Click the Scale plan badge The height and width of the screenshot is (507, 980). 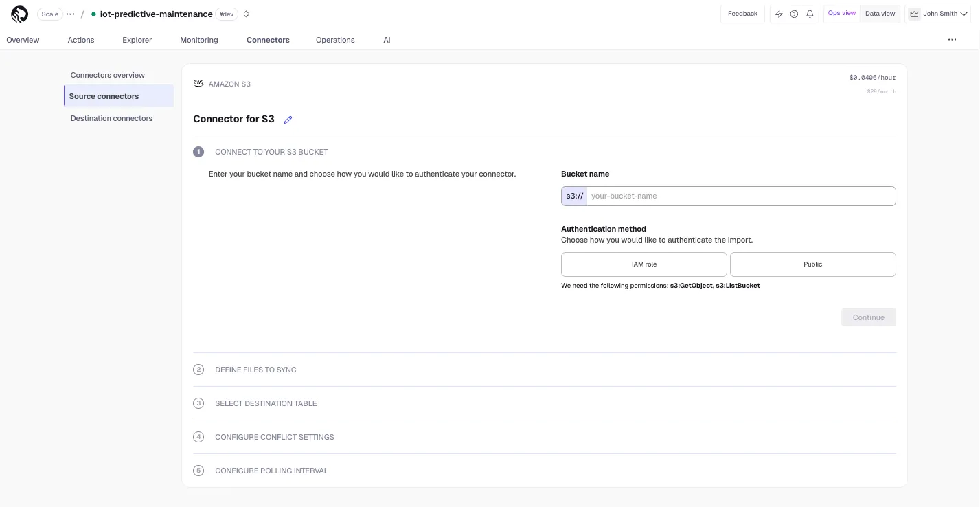(x=50, y=14)
